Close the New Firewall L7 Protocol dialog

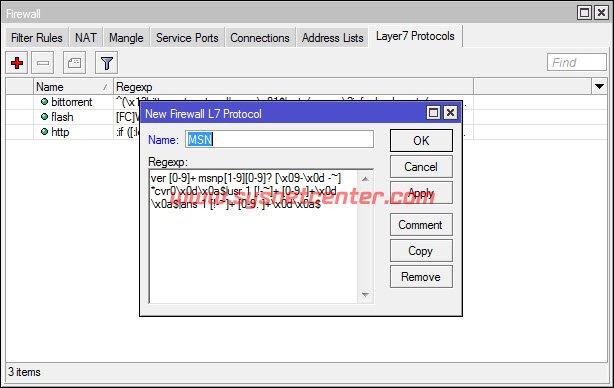click(x=450, y=113)
